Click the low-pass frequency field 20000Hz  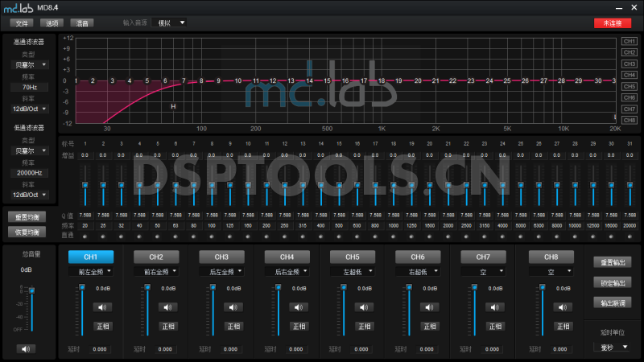point(29,173)
